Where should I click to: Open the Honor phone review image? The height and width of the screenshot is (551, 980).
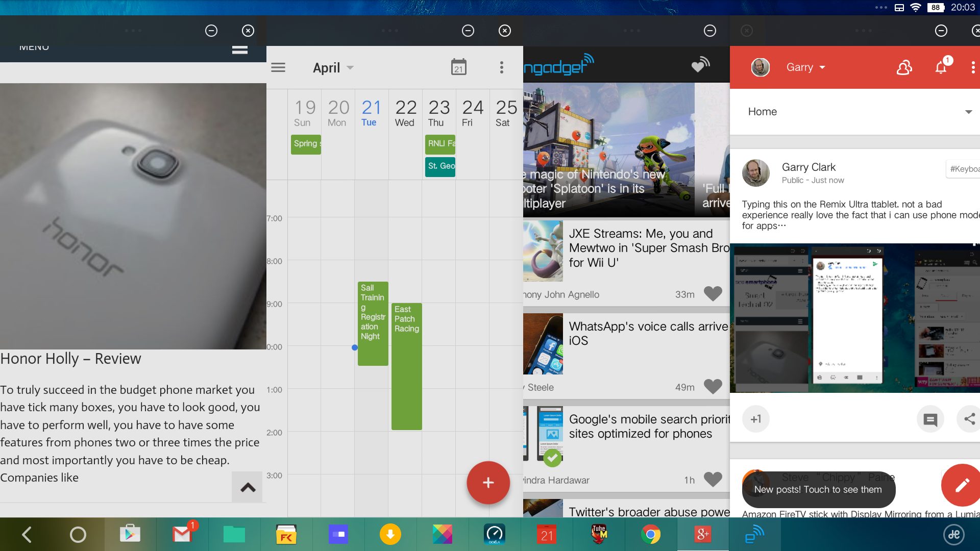(133, 216)
